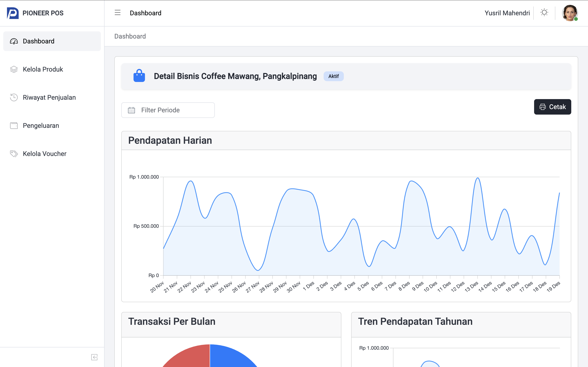This screenshot has height=367, width=588.
Task: Toggle light/dark theme with the sun icon
Action: click(x=544, y=13)
